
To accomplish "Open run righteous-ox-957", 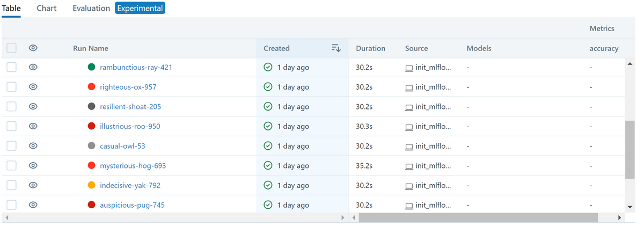I will point(128,87).
